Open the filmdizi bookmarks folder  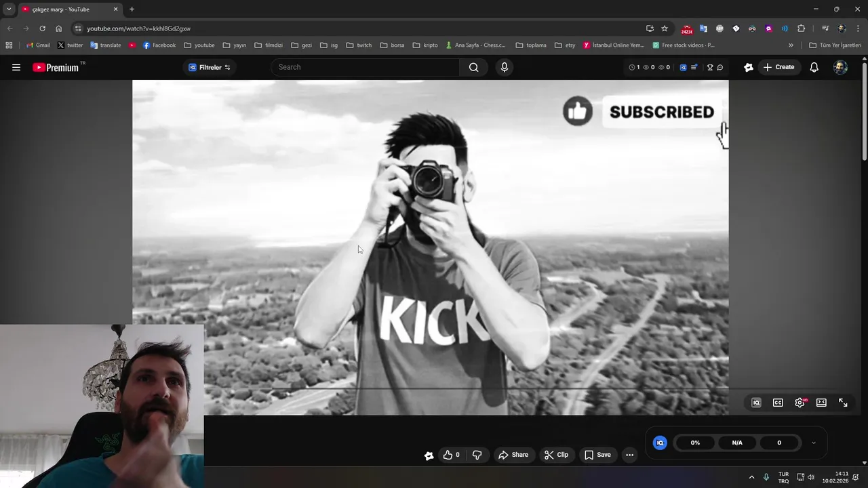point(269,45)
